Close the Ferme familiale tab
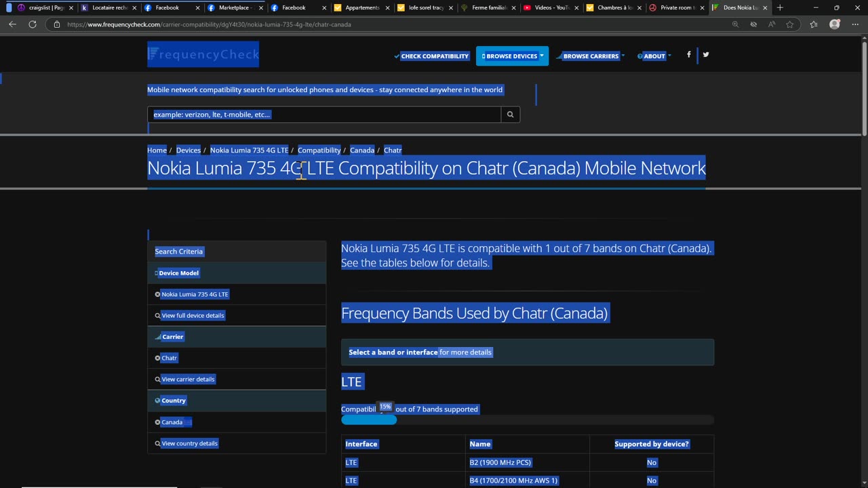868x488 pixels. [514, 7]
